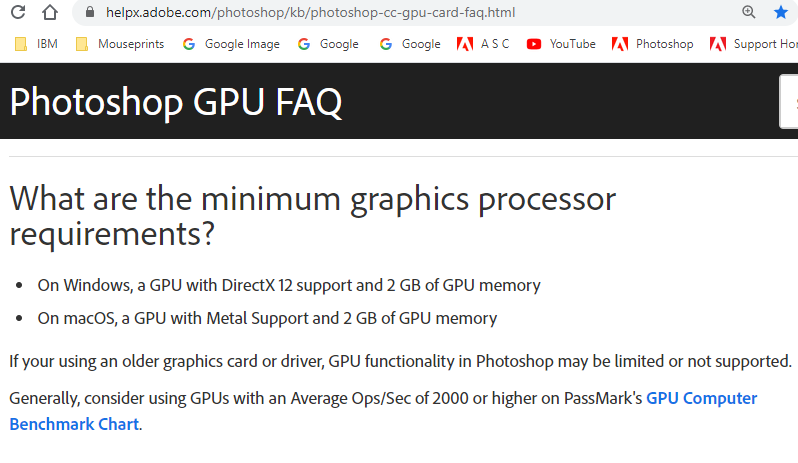Viewport: 798px width, 463px height.
Task: Click the minimum graphics processor requirements heading
Action: point(312,216)
